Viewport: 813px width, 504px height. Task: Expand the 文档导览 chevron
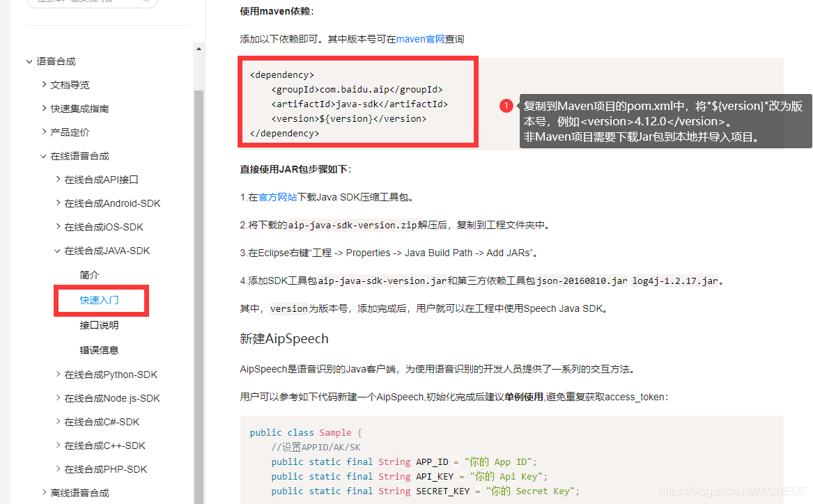(x=44, y=84)
